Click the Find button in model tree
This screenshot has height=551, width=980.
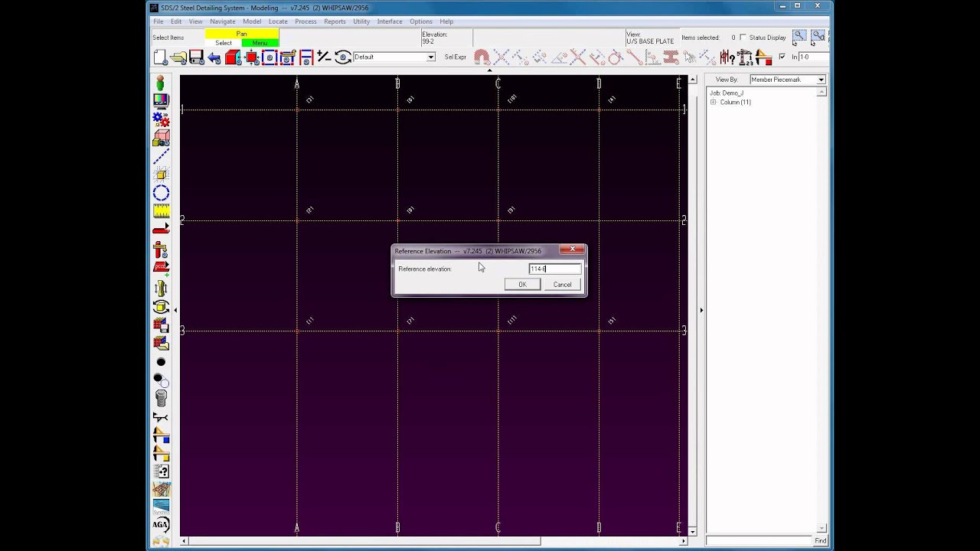tap(821, 541)
